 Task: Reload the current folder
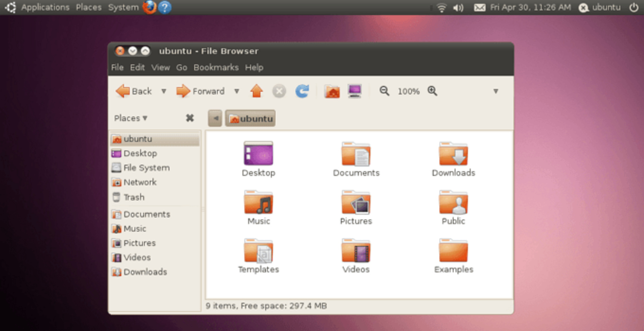tap(302, 91)
